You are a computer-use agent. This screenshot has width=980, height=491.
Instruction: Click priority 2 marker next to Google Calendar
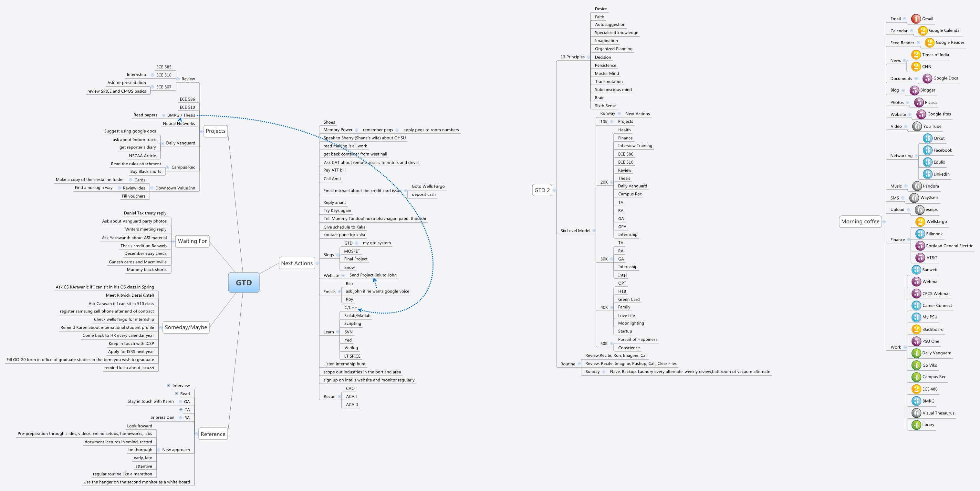(x=923, y=30)
